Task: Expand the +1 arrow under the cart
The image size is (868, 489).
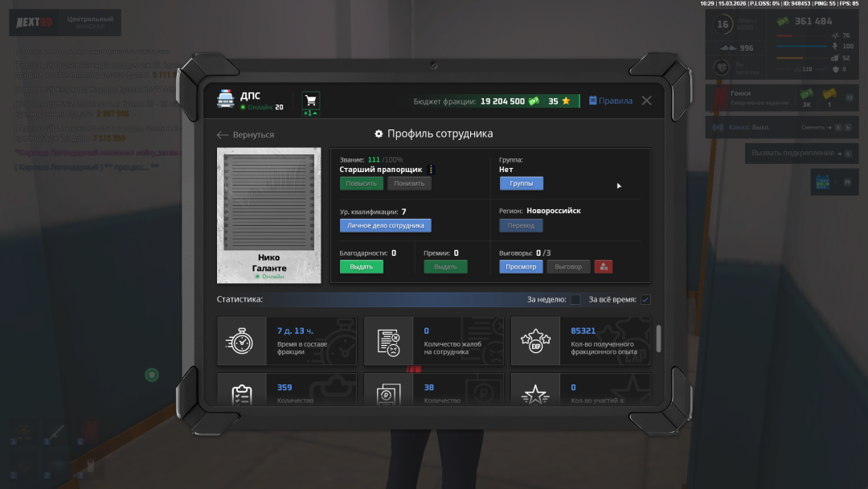Action: click(310, 113)
